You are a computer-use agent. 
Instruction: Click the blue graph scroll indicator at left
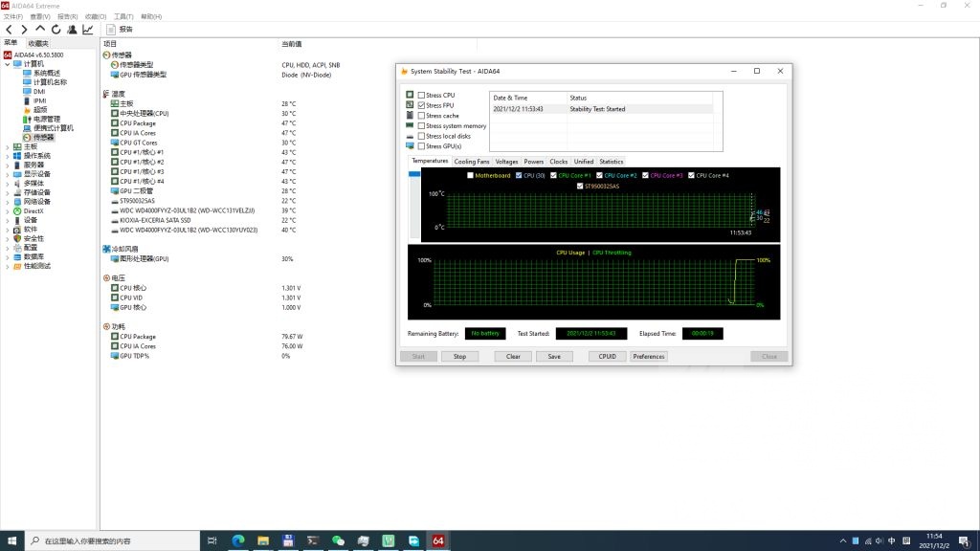pyautogui.click(x=414, y=173)
